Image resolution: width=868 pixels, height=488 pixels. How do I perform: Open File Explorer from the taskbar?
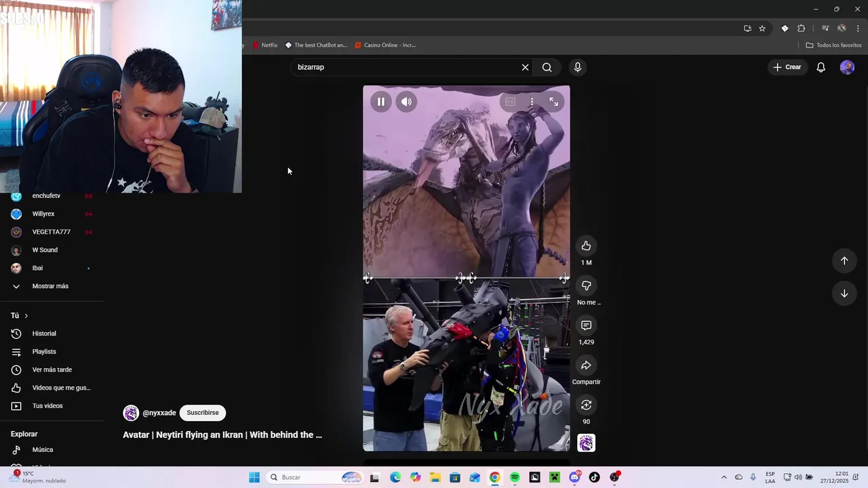(x=435, y=477)
